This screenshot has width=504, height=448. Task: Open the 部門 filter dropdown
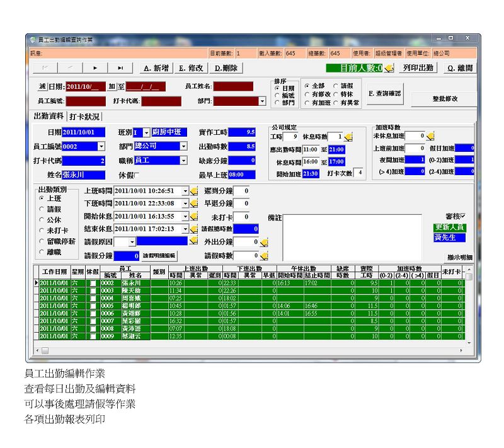tap(262, 101)
